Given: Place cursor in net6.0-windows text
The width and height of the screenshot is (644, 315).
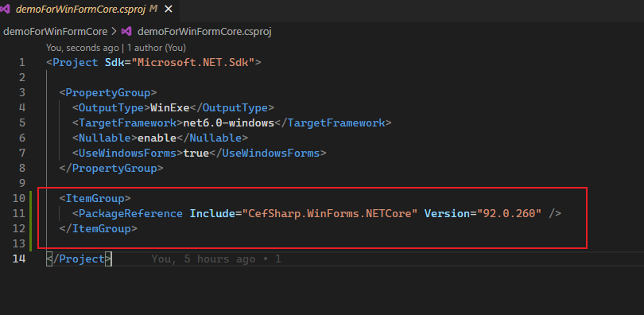Looking at the screenshot, I should click(x=229, y=122).
